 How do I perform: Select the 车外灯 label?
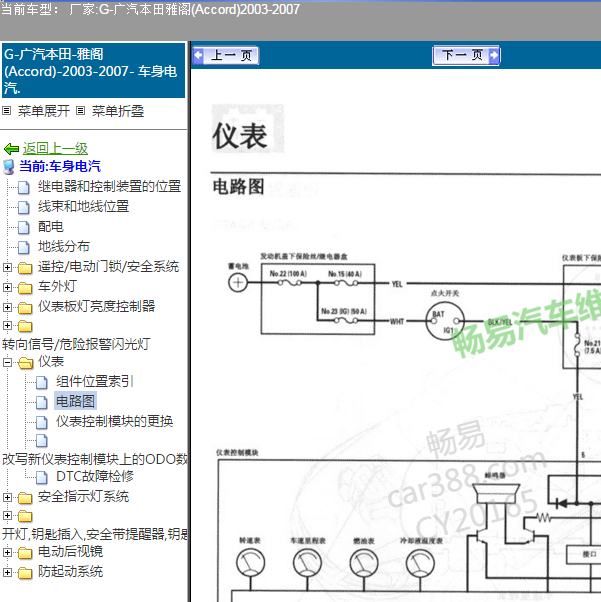[57, 286]
